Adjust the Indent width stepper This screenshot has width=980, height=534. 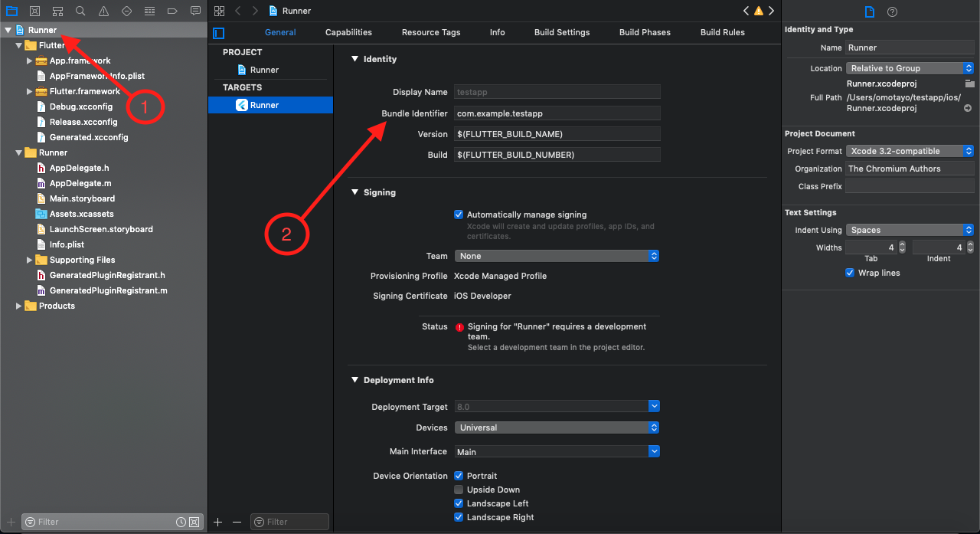coord(970,247)
